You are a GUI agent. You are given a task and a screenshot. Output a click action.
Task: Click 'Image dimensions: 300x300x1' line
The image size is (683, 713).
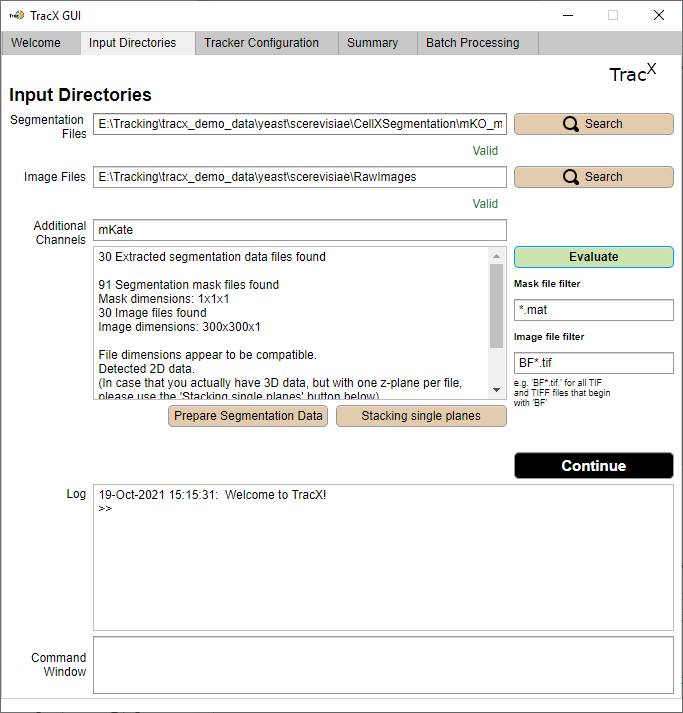click(x=179, y=327)
